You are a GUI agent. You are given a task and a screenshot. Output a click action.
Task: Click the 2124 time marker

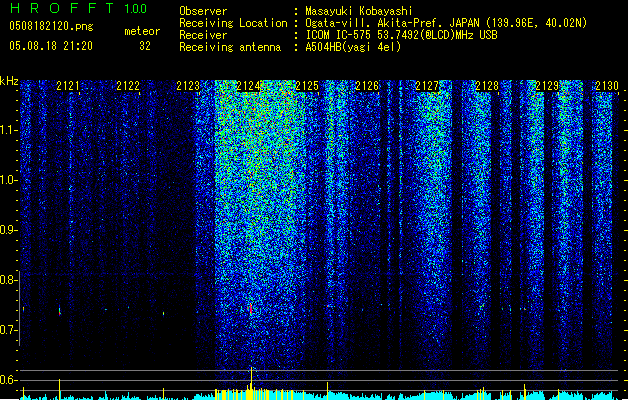248,86
